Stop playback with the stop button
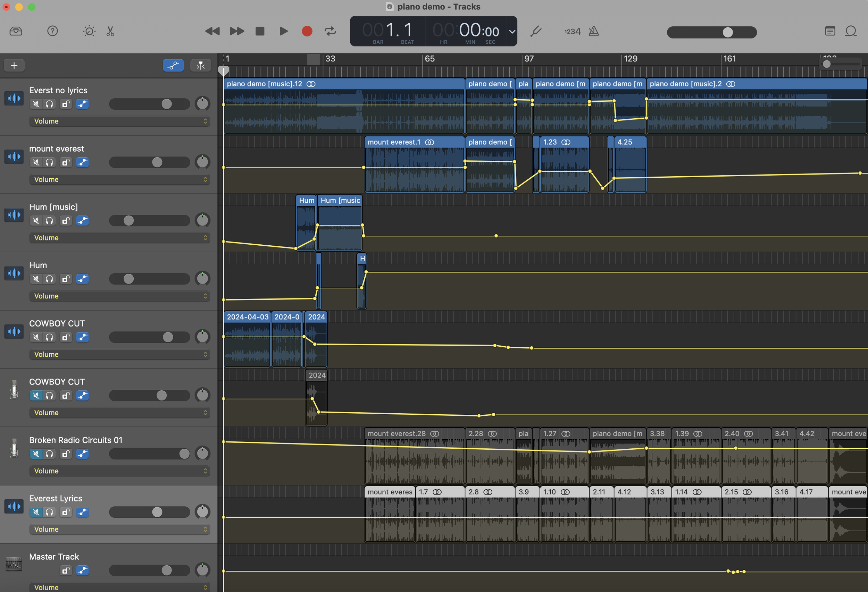Screen dimensions: 868x592 click(260, 31)
